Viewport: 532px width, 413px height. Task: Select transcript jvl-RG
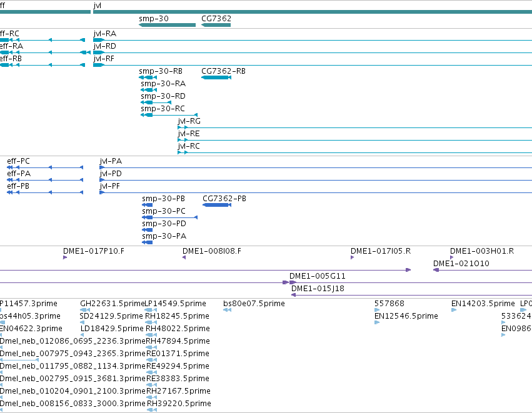pyautogui.click(x=355, y=127)
